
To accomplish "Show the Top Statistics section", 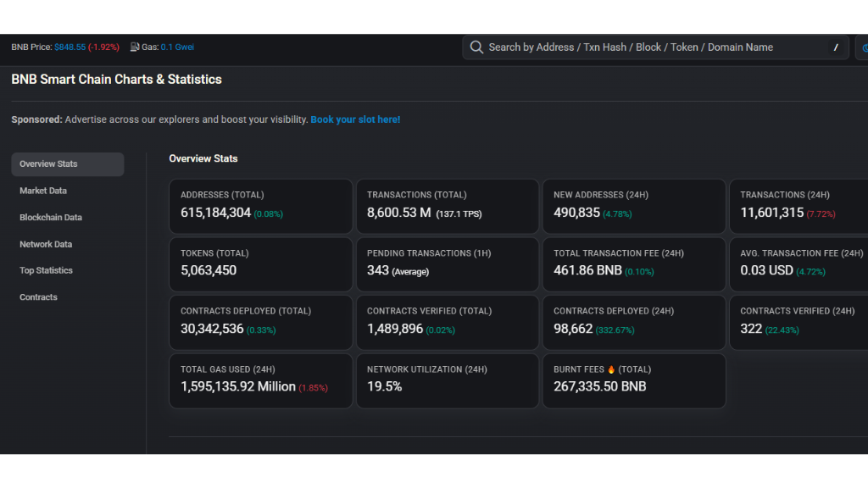I will coord(46,270).
